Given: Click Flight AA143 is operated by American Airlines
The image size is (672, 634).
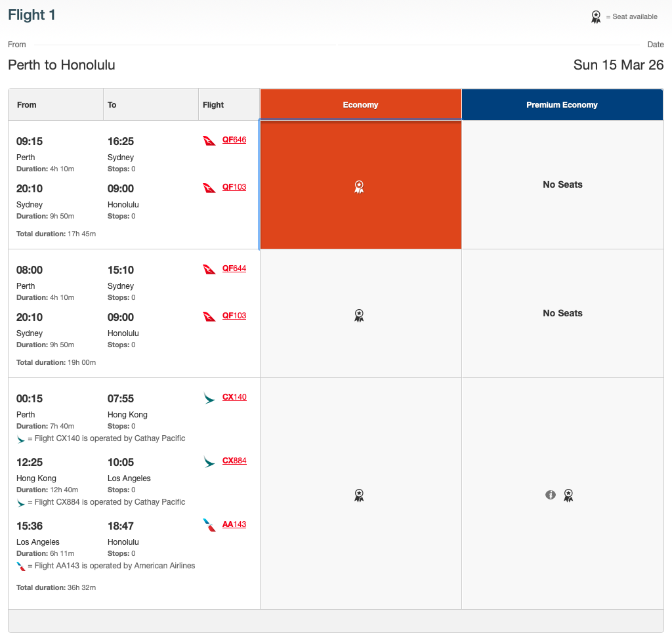Looking at the screenshot, I should tap(115, 565).
